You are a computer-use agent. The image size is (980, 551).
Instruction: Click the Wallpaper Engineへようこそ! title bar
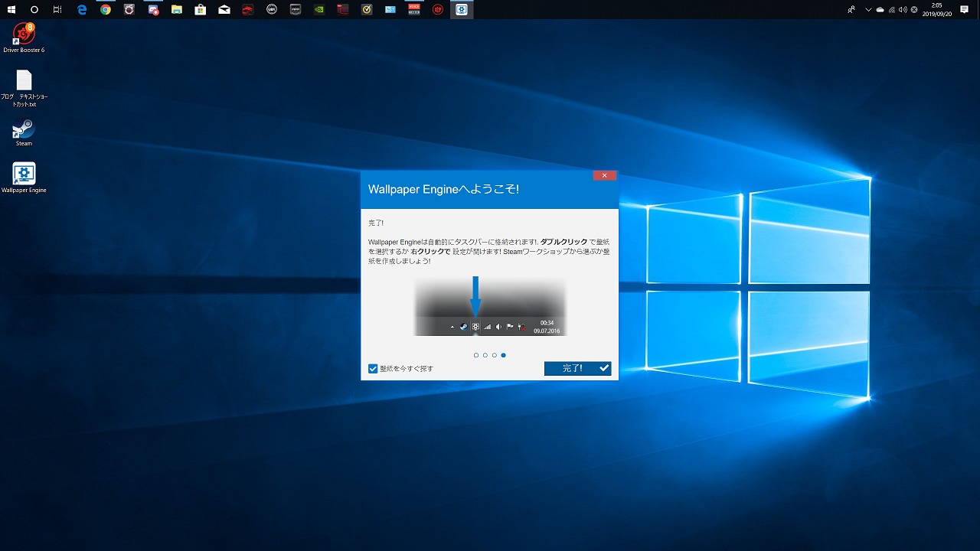489,189
